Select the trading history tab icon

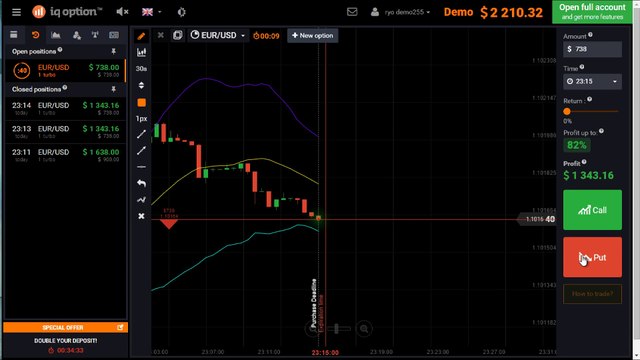click(36, 35)
